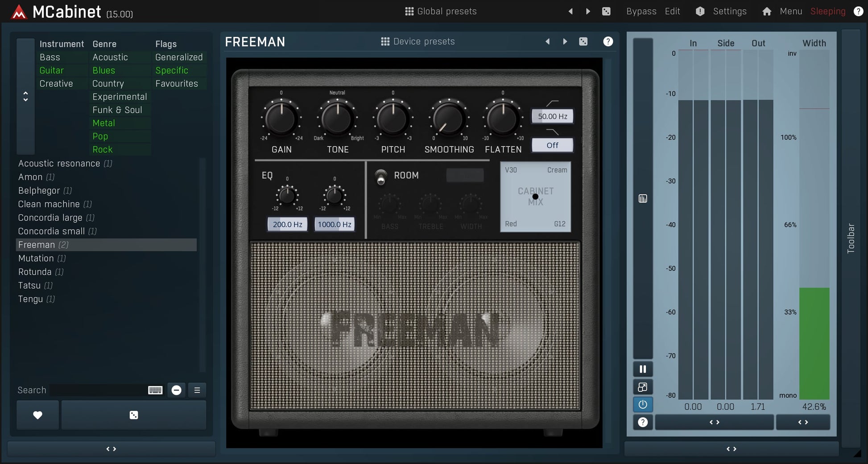
Task: Toggle Bypass in the top bar
Action: [641, 12]
